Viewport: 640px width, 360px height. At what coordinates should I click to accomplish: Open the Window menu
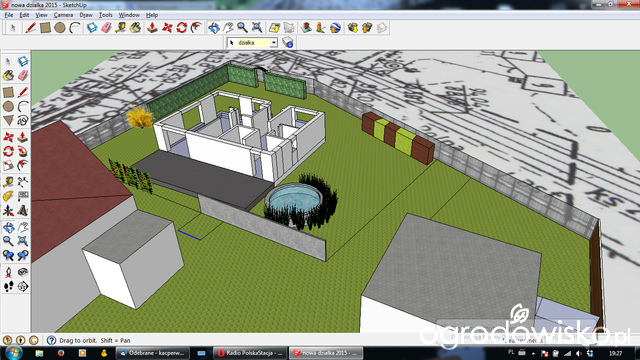click(129, 15)
